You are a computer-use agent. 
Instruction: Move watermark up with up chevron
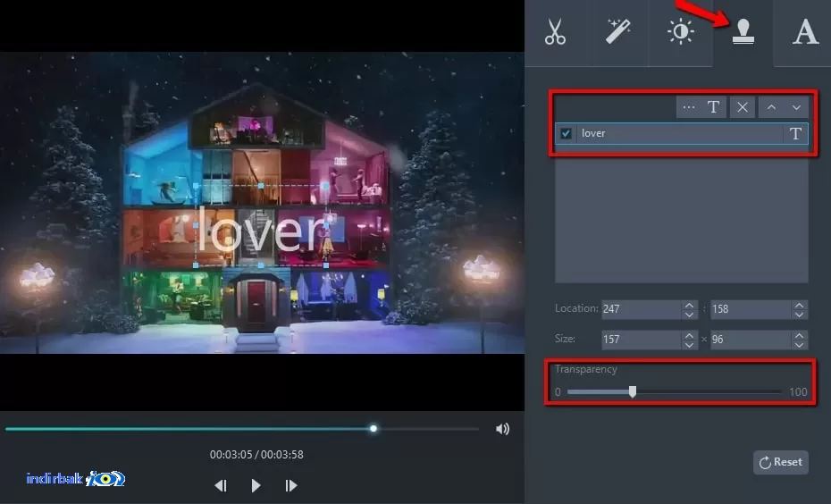(771, 107)
